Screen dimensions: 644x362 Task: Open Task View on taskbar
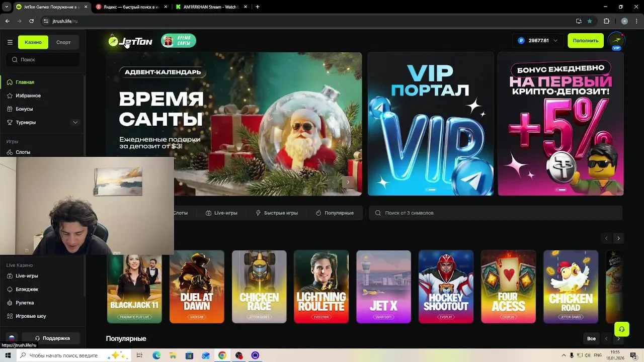pyautogui.click(x=139, y=355)
